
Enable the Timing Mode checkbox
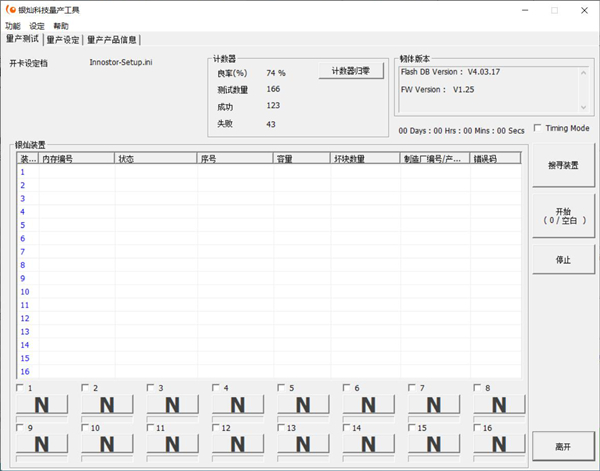(539, 128)
